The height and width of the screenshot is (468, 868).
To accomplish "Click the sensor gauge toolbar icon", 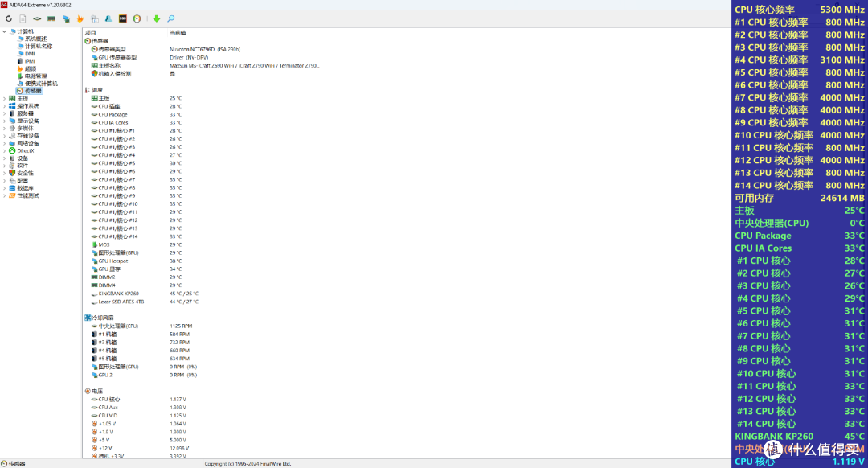I will [x=137, y=18].
